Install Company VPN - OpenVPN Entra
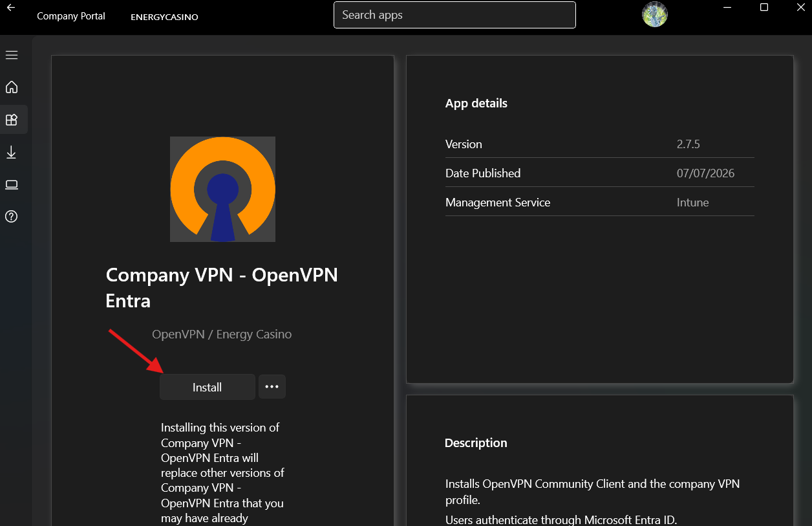812x526 pixels. 208,387
